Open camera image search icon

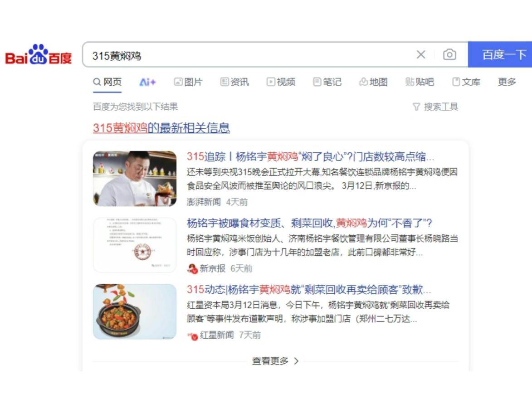tap(449, 54)
